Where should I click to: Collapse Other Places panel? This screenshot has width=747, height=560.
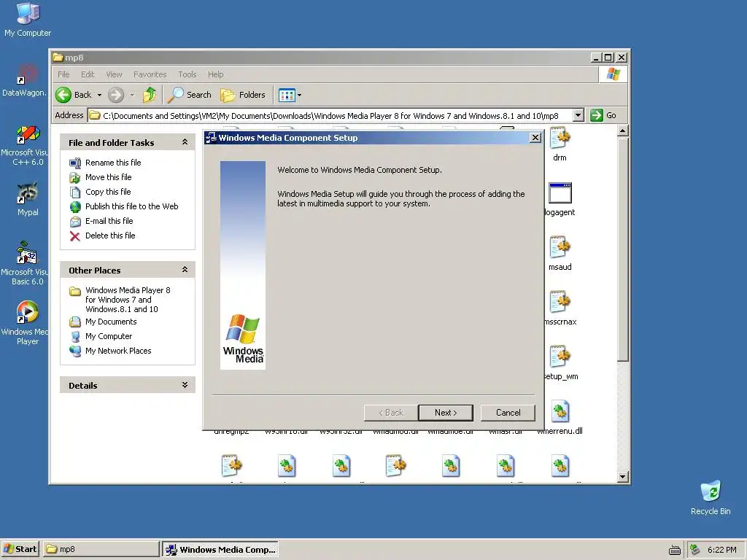click(x=185, y=270)
